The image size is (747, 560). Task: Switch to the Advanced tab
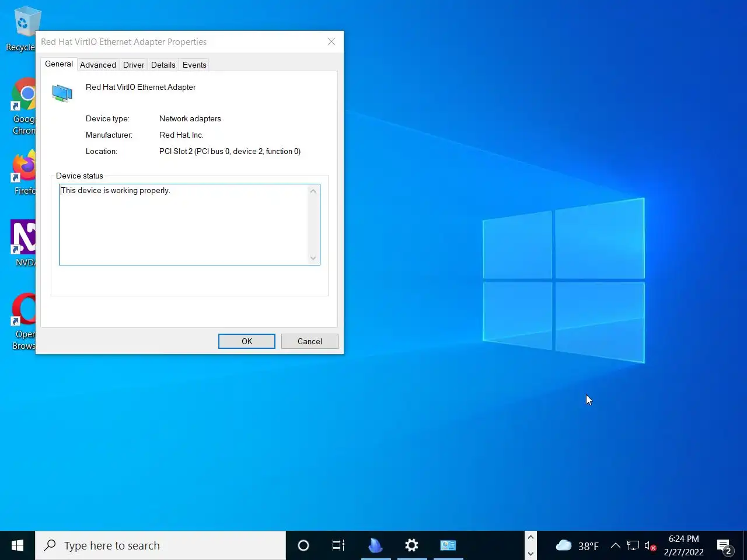click(x=97, y=65)
